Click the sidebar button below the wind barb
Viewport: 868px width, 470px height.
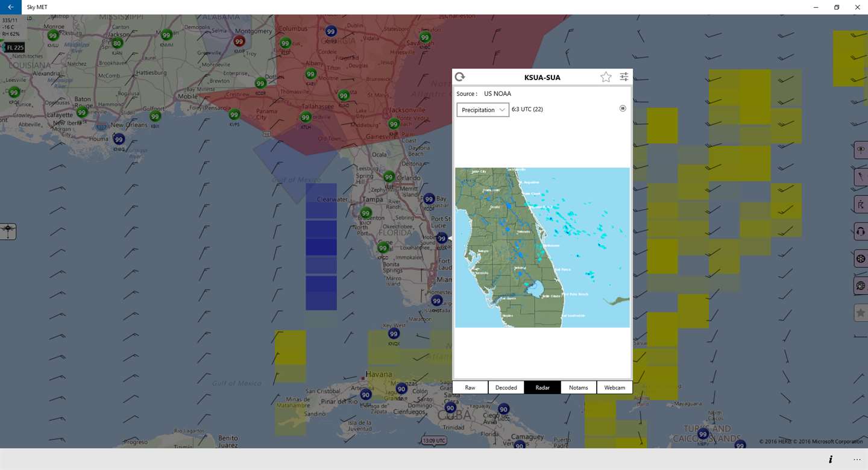coord(861,204)
